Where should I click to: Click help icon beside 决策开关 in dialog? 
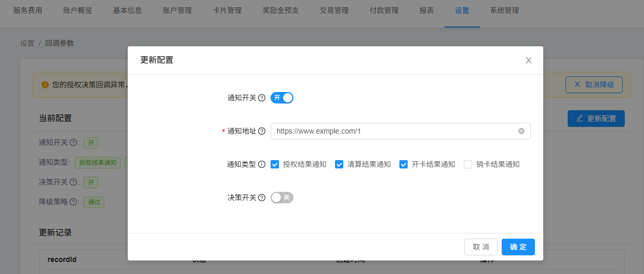pyautogui.click(x=262, y=198)
